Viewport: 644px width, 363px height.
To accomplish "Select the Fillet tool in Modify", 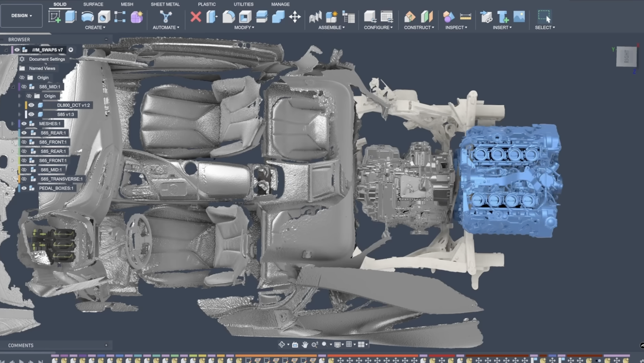I will pyautogui.click(x=229, y=16).
